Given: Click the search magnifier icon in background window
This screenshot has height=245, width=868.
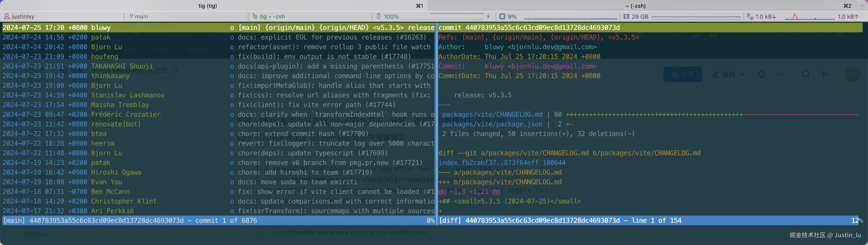Looking at the screenshot, I should [x=806, y=74].
